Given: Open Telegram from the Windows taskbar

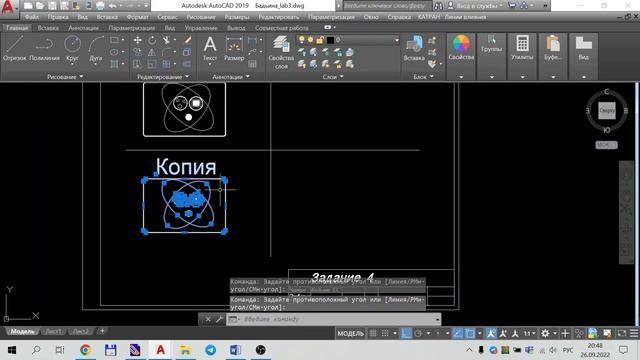Looking at the screenshot, I should click(211, 350).
